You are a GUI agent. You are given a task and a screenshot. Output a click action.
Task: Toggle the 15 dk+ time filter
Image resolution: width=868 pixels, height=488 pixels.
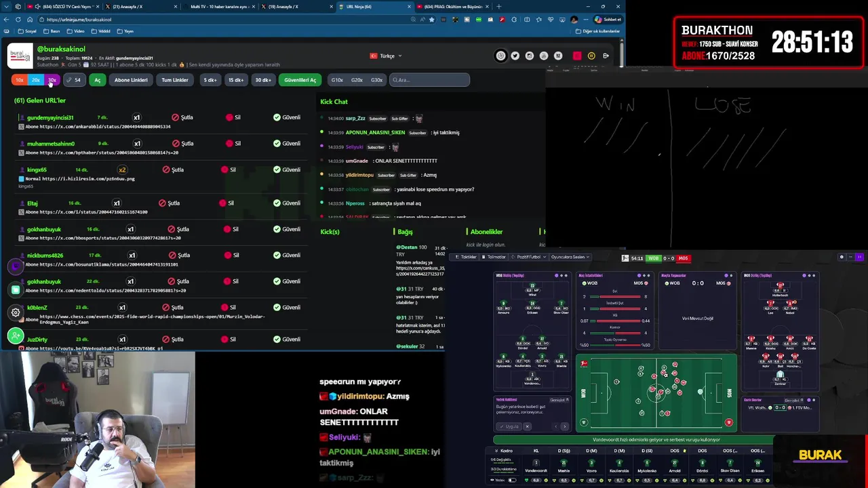236,80
